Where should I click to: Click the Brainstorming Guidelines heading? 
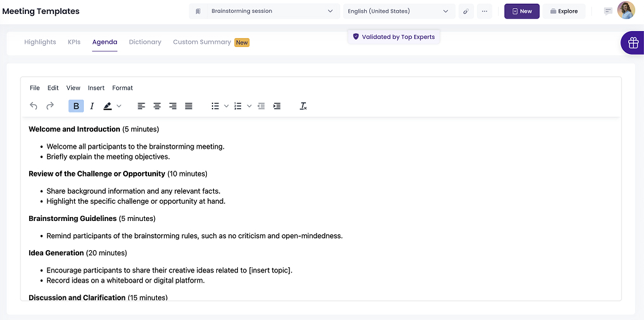point(73,218)
